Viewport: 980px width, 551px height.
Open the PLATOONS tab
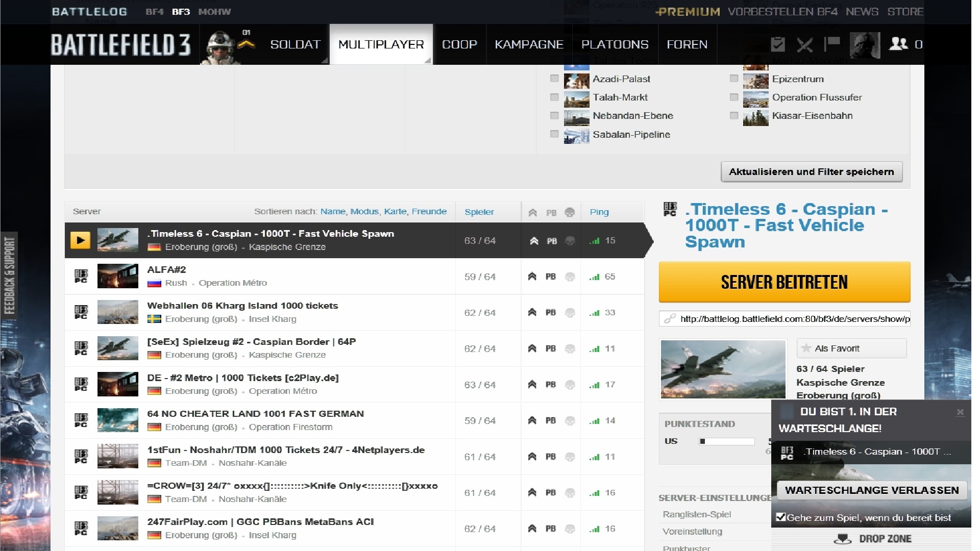tap(615, 44)
